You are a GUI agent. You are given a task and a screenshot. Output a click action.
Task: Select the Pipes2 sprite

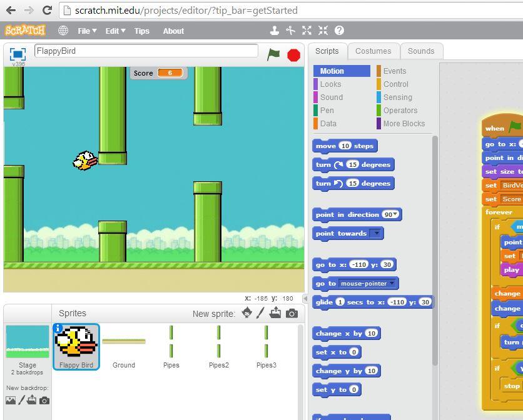(219, 347)
